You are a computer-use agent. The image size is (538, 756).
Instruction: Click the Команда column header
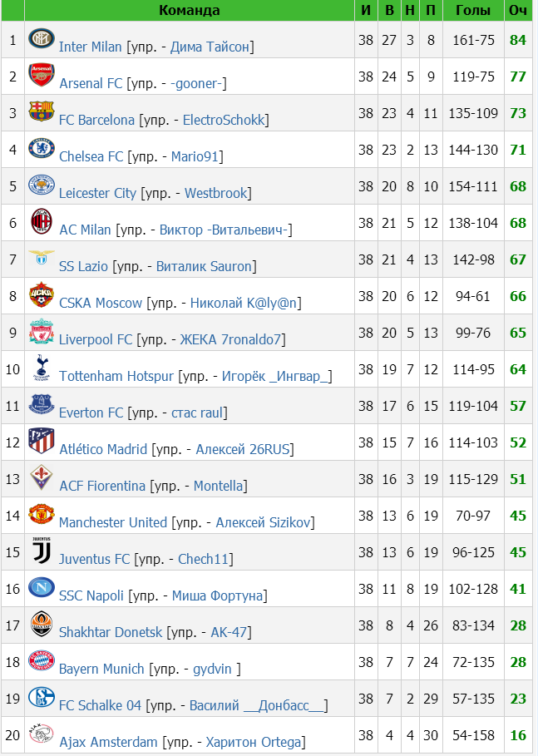(190, 10)
